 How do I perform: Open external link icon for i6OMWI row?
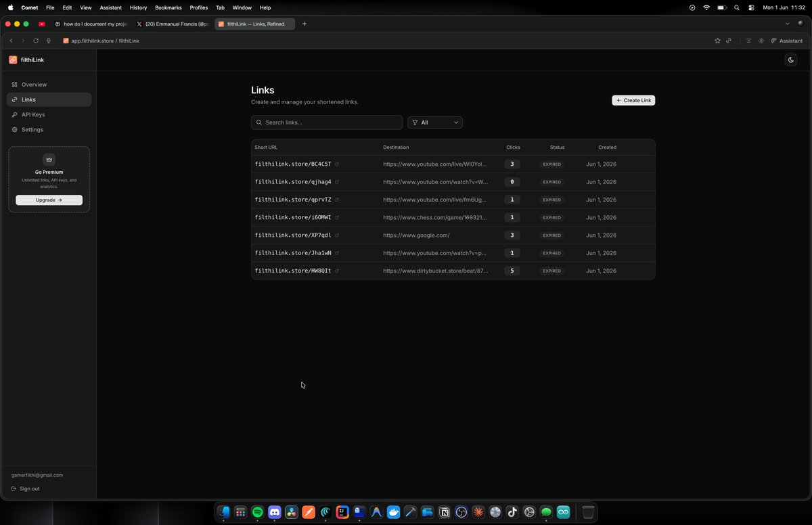point(337,218)
